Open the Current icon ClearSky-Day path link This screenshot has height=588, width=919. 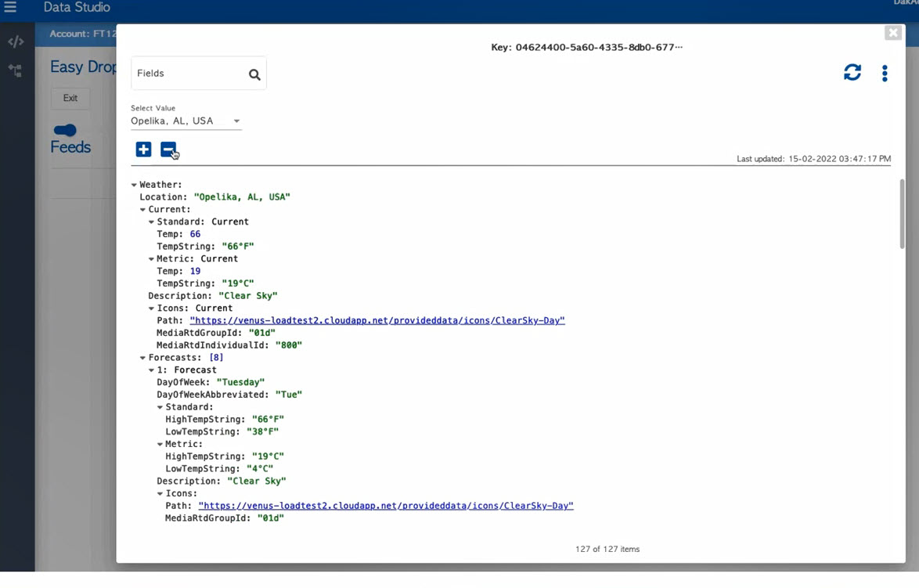[x=377, y=320]
